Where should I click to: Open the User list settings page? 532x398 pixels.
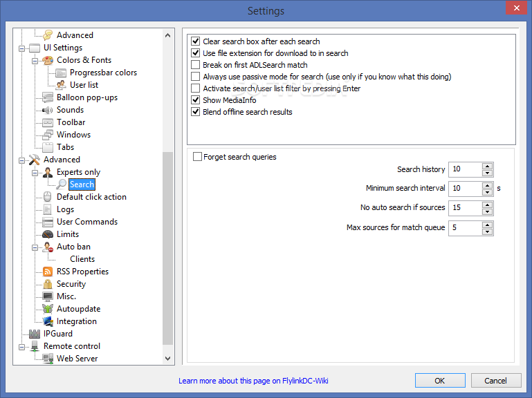(84, 85)
